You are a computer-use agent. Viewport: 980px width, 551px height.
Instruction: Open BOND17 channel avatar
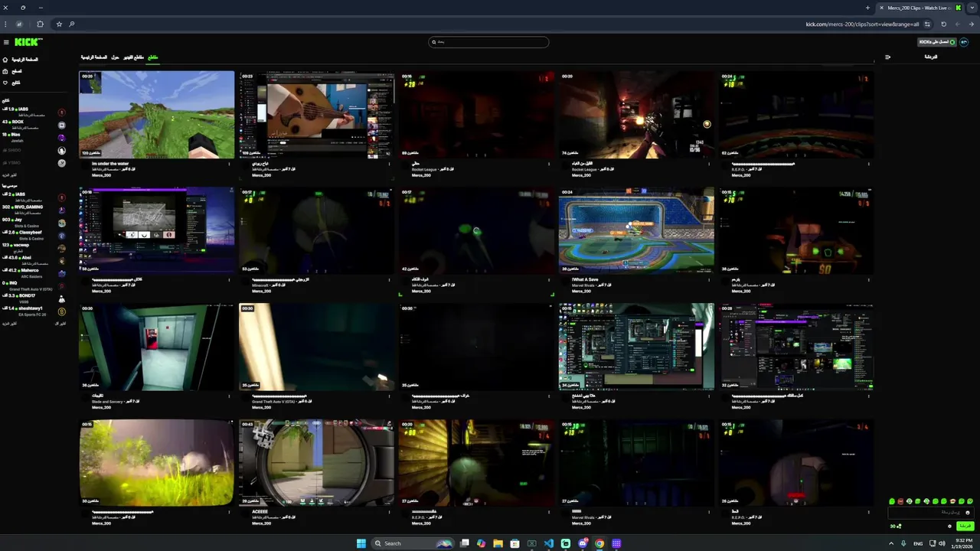(x=62, y=298)
